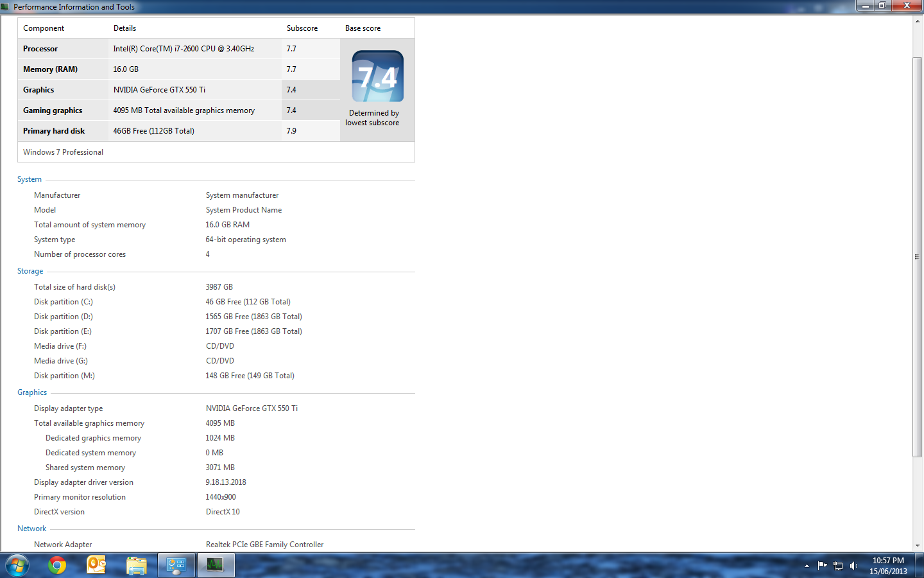Screen dimensions: 924x578
Task: Open the clock showing 10:57 PM
Action: tap(888, 566)
